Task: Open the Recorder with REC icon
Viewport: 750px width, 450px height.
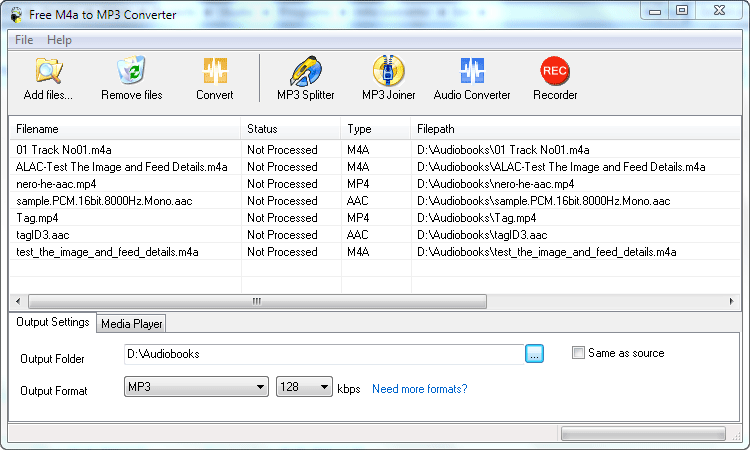Action: (x=554, y=72)
